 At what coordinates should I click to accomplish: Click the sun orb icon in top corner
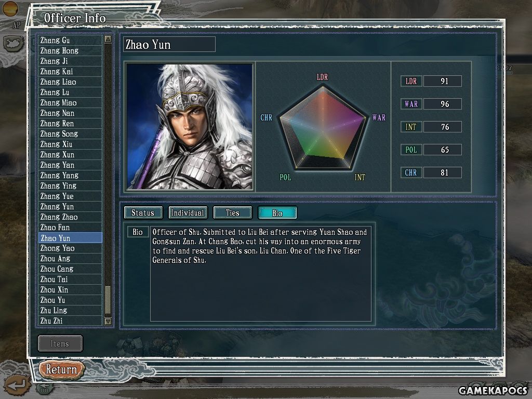point(10,8)
